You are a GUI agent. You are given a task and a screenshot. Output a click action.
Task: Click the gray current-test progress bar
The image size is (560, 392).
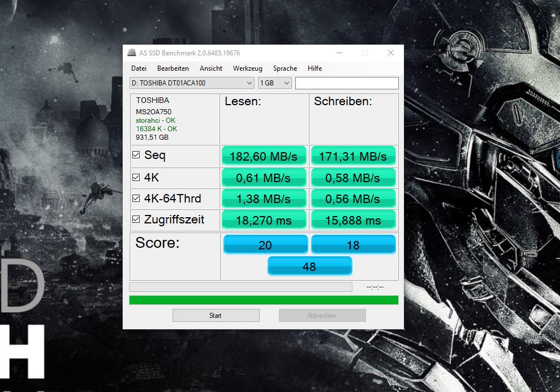tap(241, 287)
